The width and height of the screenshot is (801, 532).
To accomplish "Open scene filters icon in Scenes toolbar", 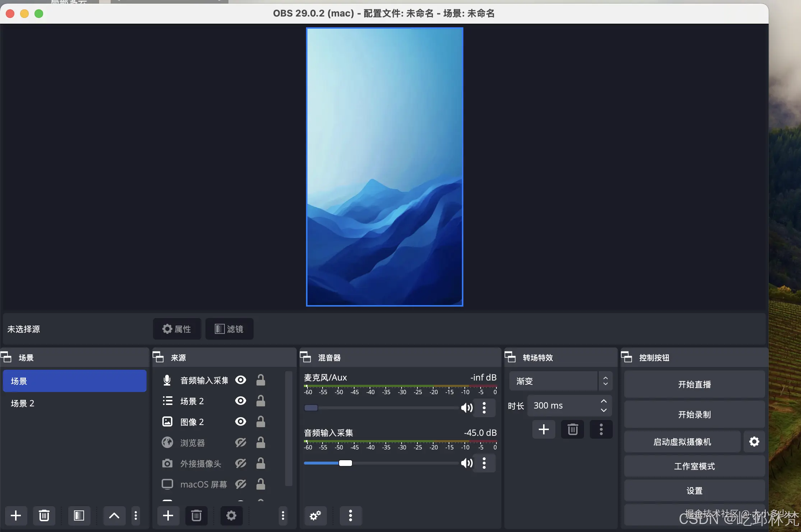I will 79,516.
